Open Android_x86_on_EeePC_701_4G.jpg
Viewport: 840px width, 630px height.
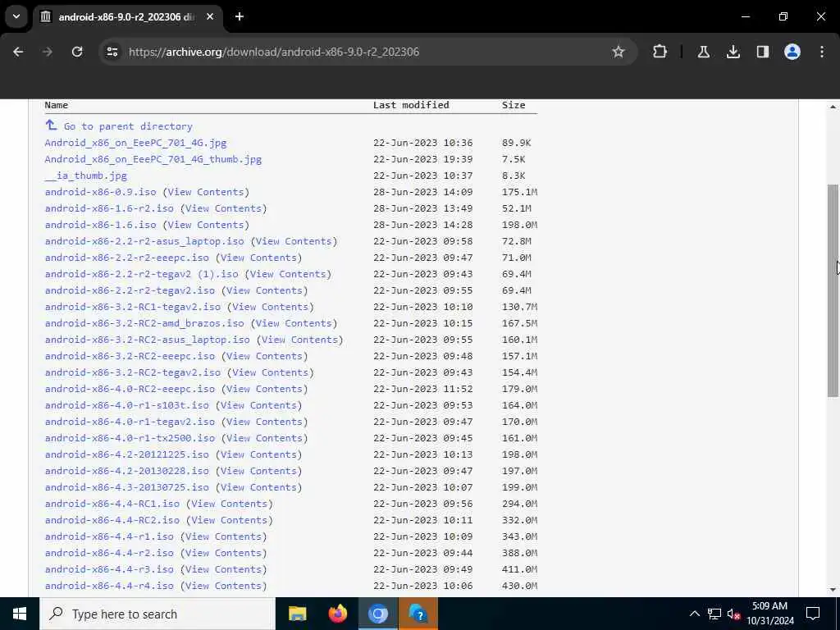coord(135,143)
